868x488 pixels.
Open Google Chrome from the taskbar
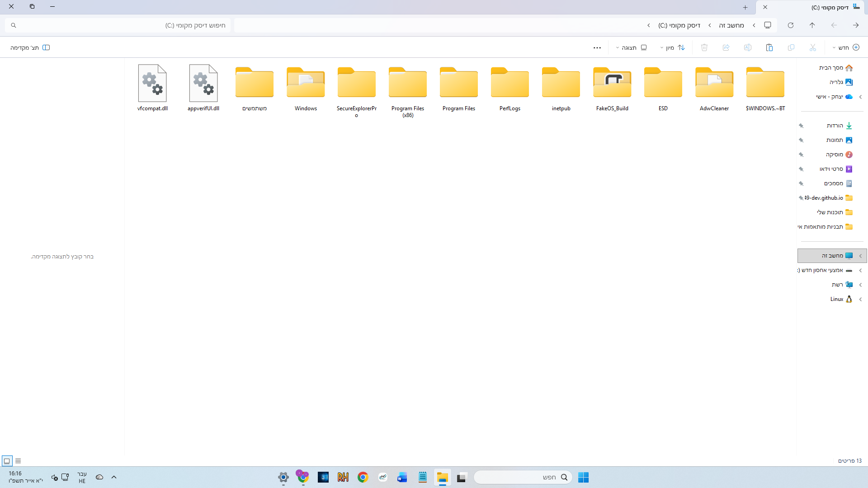(x=363, y=477)
